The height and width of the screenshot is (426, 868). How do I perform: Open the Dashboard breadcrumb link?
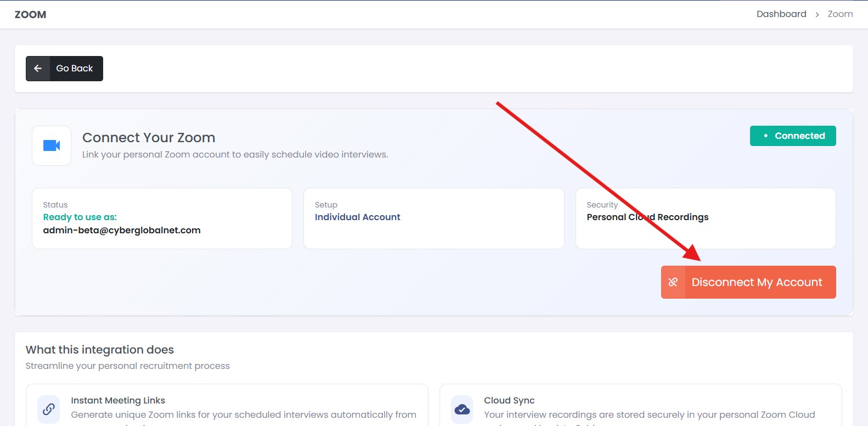[781, 14]
